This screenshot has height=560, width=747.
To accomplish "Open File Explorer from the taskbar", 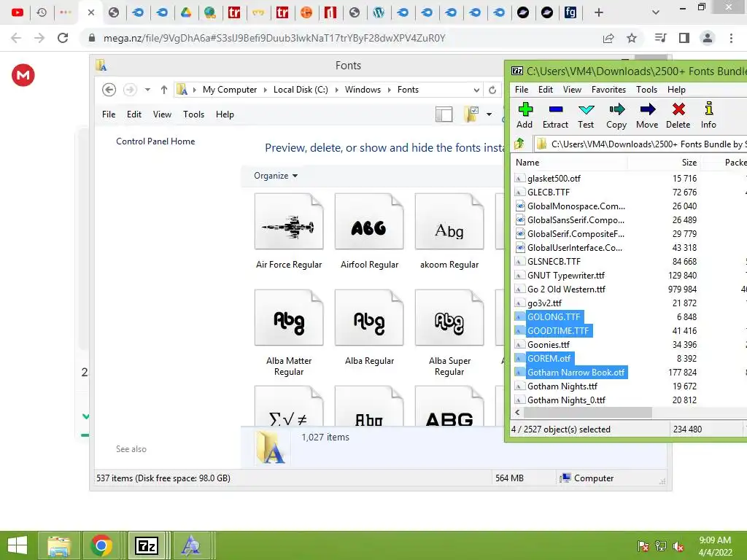I will (x=59, y=545).
